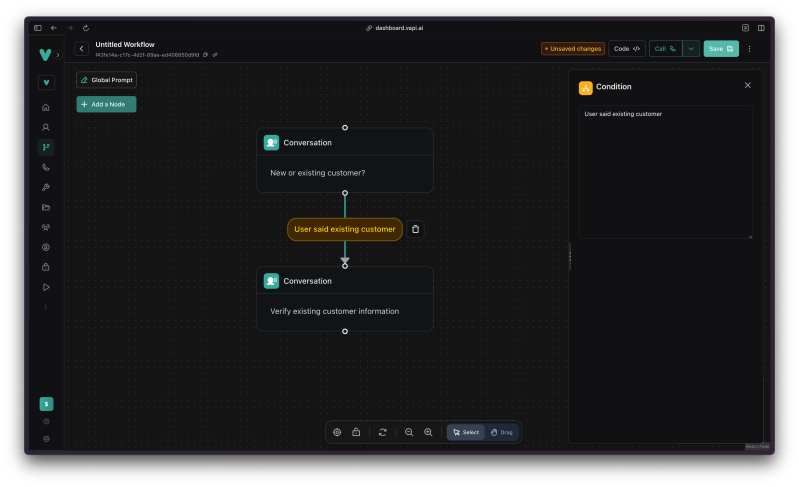The height and width of the screenshot is (487, 799).
Task: Close the Condition panel
Action: pos(748,86)
